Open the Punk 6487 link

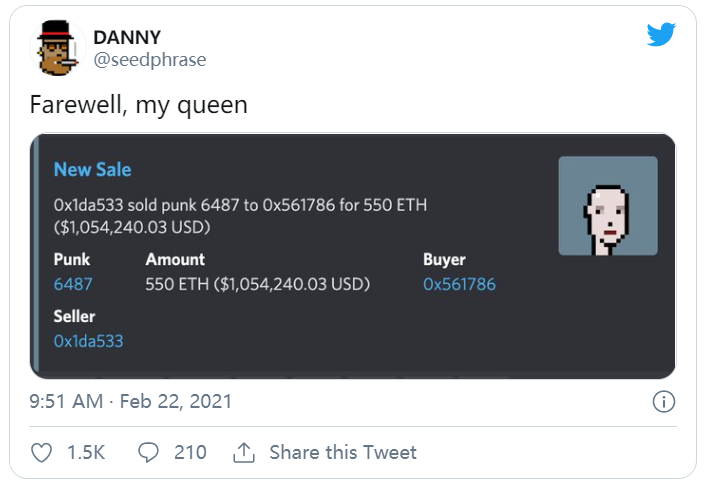click(73, 284)
